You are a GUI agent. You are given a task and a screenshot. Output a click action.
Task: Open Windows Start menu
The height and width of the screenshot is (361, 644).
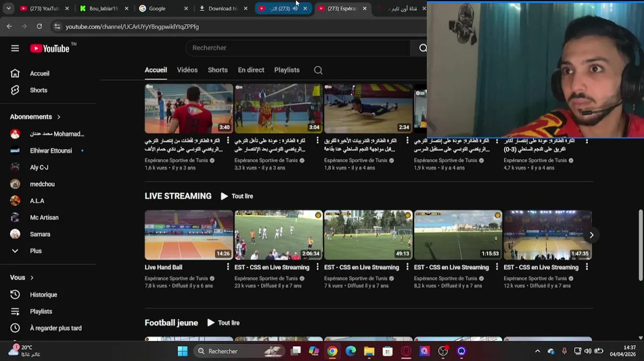tap(182, 351)
